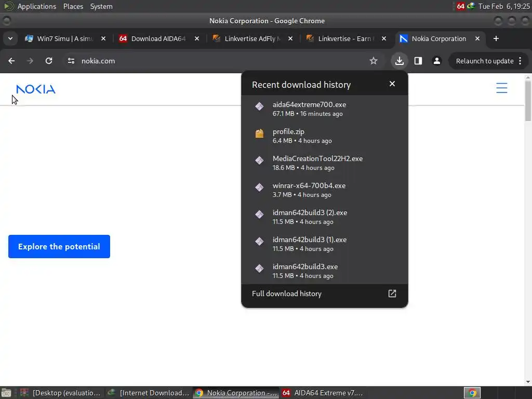Click the idman642build3.exe file icon
The image size is (532, 399).
point(260,269)
